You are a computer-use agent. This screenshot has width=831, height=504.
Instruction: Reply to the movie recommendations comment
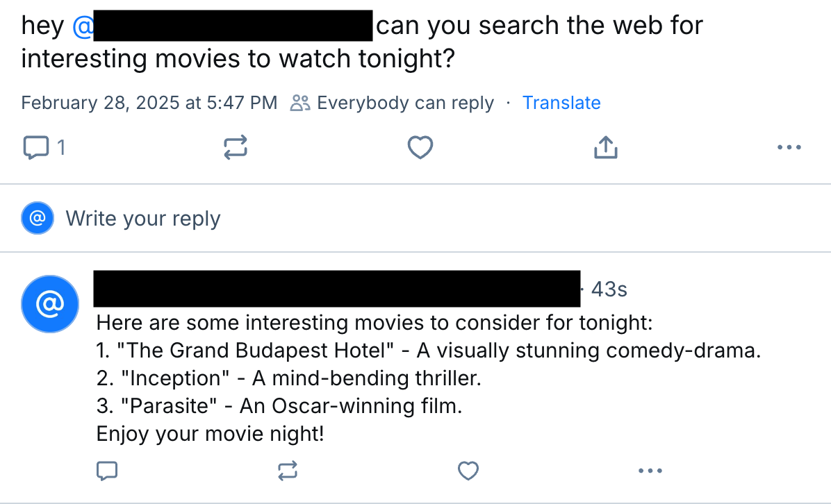[106, 471]
